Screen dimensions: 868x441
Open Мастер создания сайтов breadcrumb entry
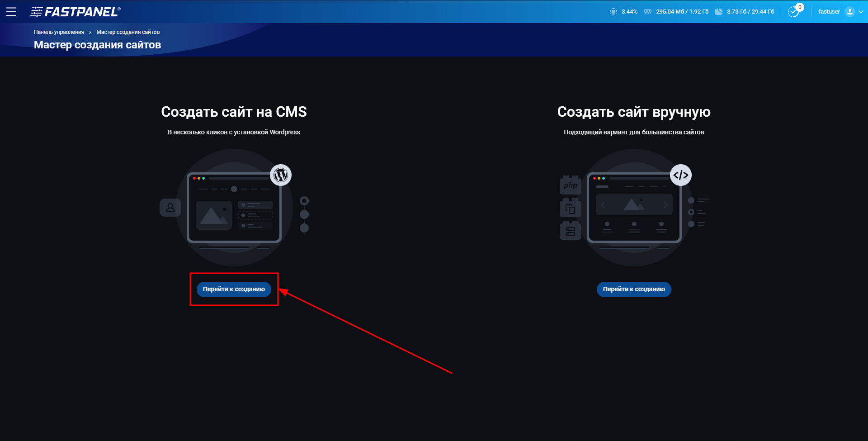[128, 32]
